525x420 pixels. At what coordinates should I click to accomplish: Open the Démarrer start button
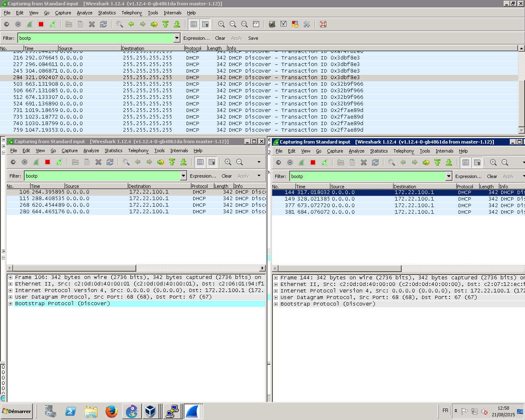tap(16, 411)
